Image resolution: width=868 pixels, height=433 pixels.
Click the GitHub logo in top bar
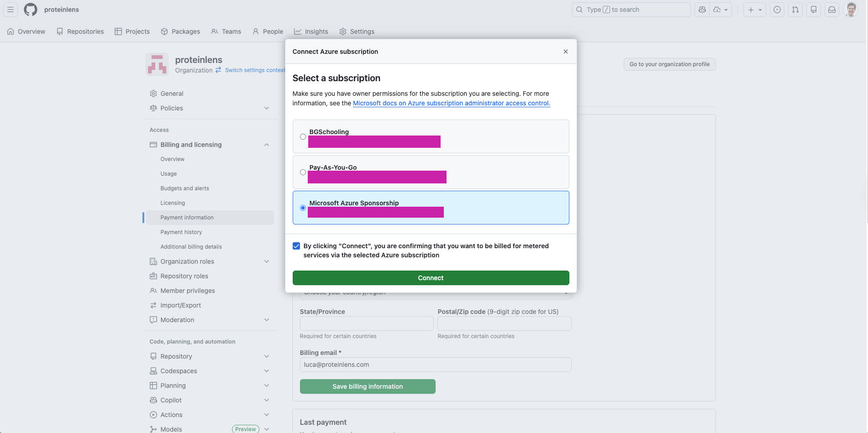(x=30, y=9)
